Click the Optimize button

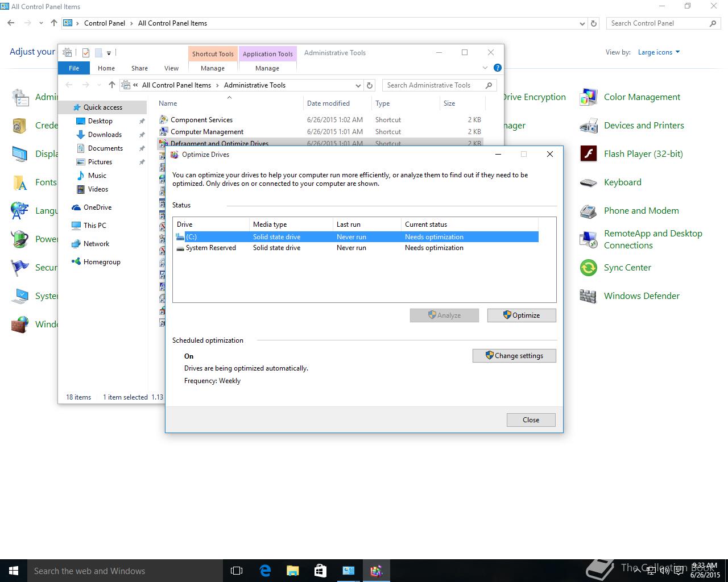click(x=522, y=315)
